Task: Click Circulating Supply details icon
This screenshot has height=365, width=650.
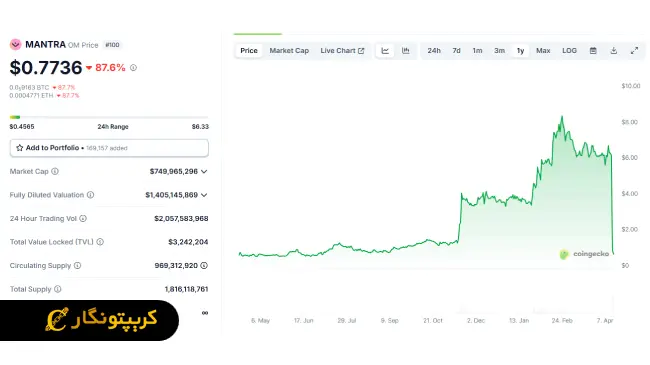Action: tap(204, 265)
